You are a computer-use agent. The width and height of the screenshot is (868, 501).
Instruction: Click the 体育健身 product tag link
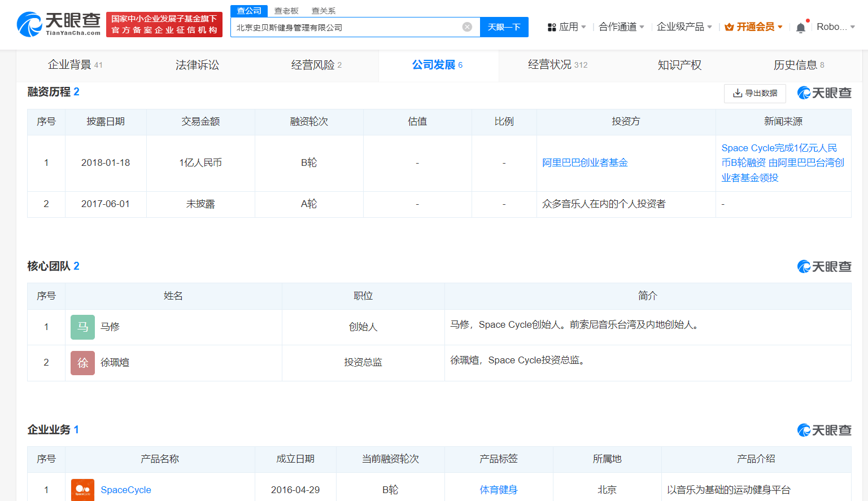coord(499,490)
